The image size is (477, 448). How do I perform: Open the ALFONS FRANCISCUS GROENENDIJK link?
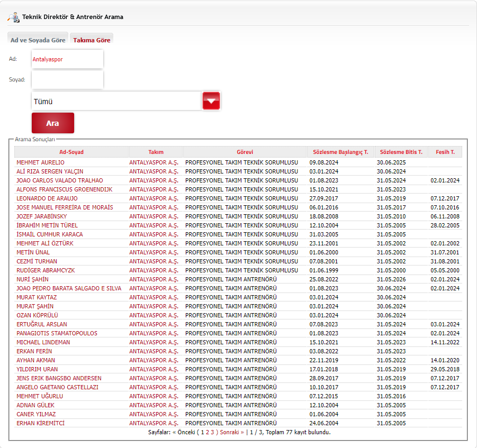click(x=64, y=189)
